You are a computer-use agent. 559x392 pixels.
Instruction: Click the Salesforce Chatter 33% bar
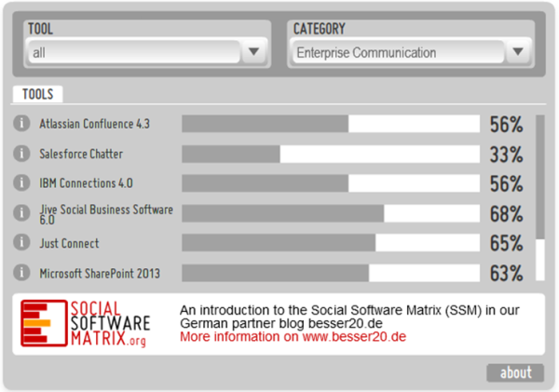[x=330, y=154]
